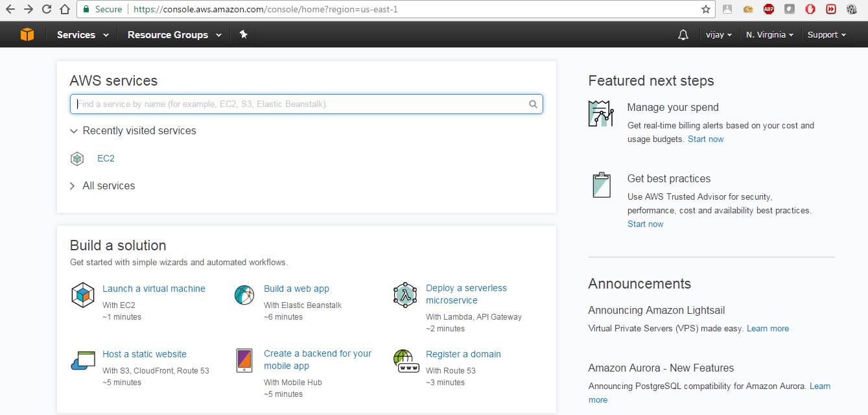Open the Host a static website link
The width and height of the screenshot is (868, 415).
145,354
